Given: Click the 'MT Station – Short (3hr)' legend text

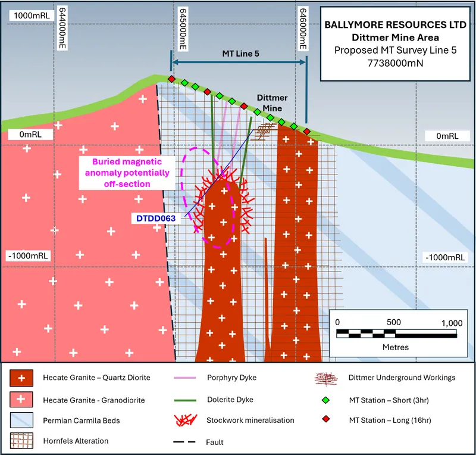Looking at the screenshot, I should (x=389, y=400).
